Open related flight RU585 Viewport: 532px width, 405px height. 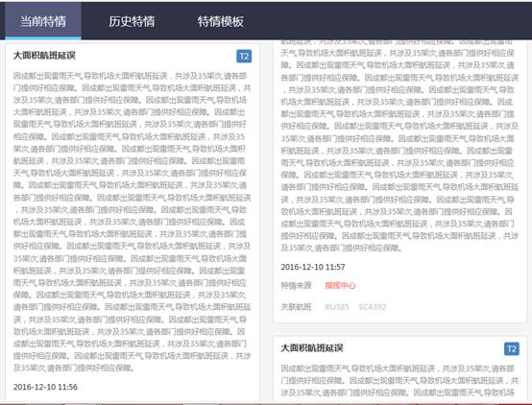click(x=337, y=307)
